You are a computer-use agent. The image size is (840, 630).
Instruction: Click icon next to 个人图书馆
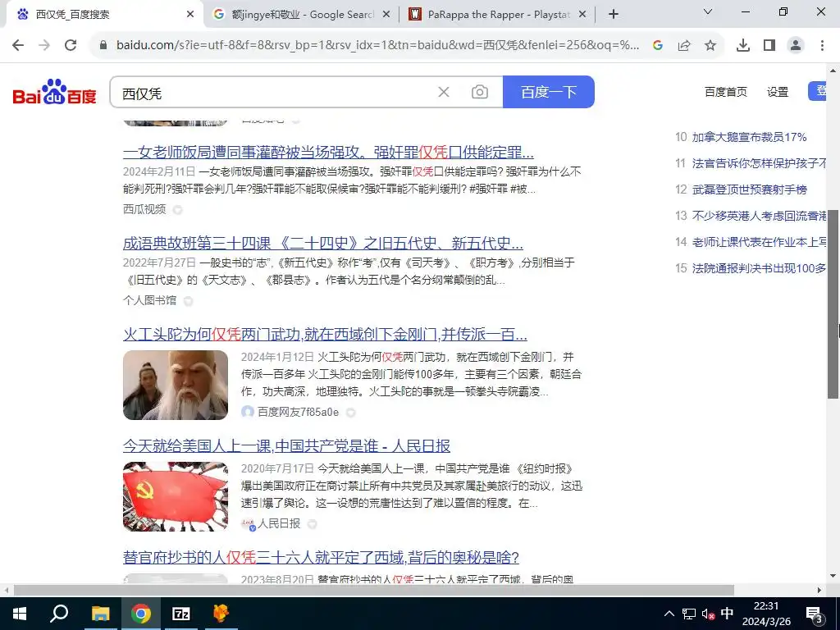188,301
